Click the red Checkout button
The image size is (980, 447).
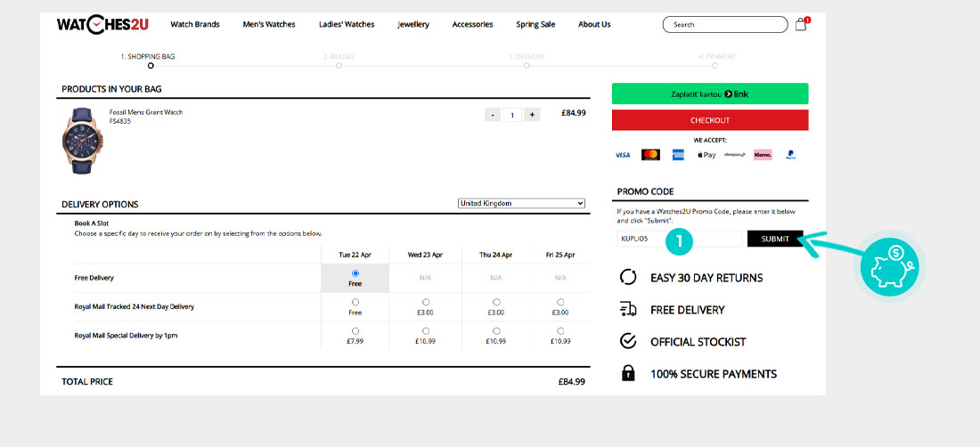710,120
